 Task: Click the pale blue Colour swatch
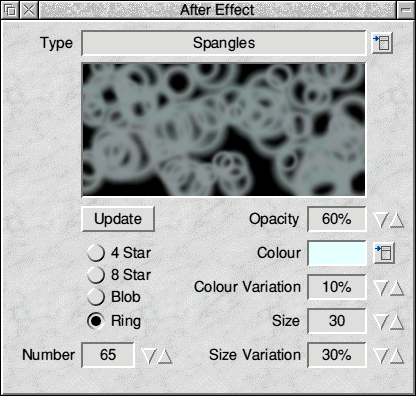(x=337, y=253)
